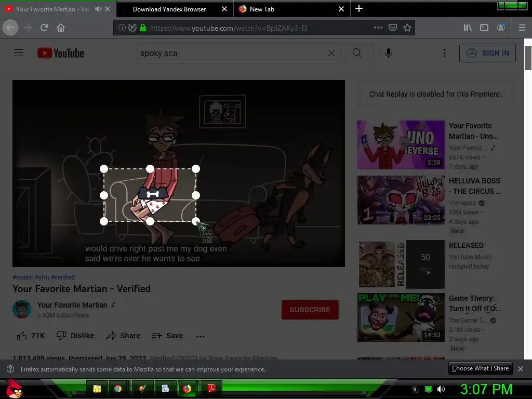This screenshot has width=532, height=399.
Task: Mute the audio icon on YouTube tab
Action: coord(98,9)
